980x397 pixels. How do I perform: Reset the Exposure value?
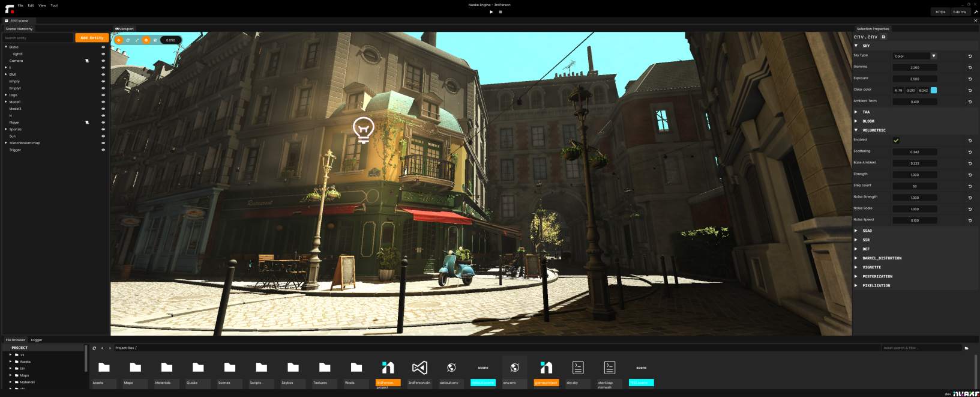click(970, 79)
